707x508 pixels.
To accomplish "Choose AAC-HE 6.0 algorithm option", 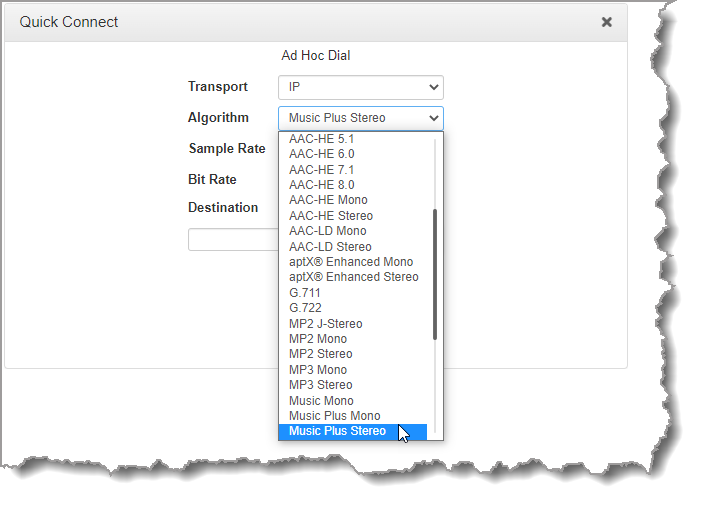I will coord(322,154).
